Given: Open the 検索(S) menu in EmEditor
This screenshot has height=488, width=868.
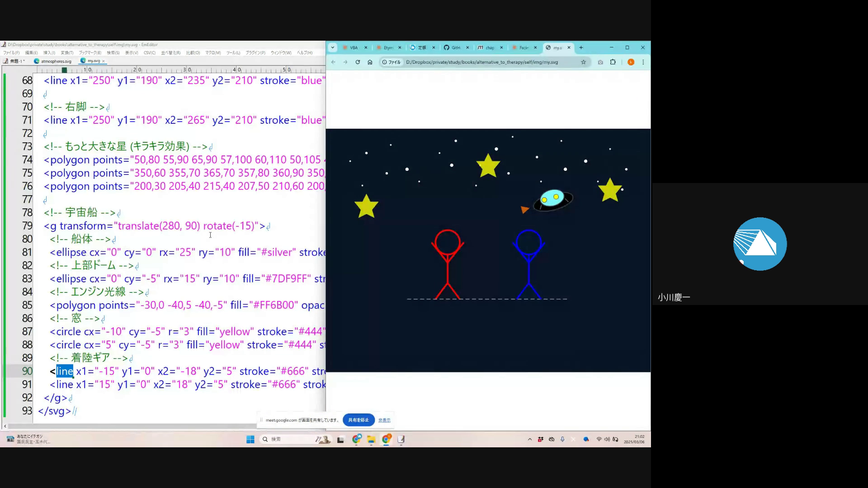Looking at the screenshot, I should click(113, 53).
